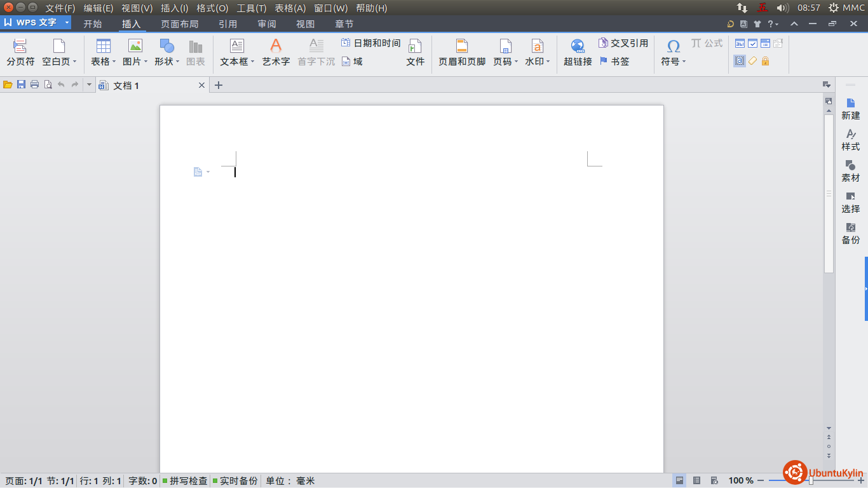Open the 样式 styles sidebar panel
This screenshot has width=868, height=488.
coord(850,140)
